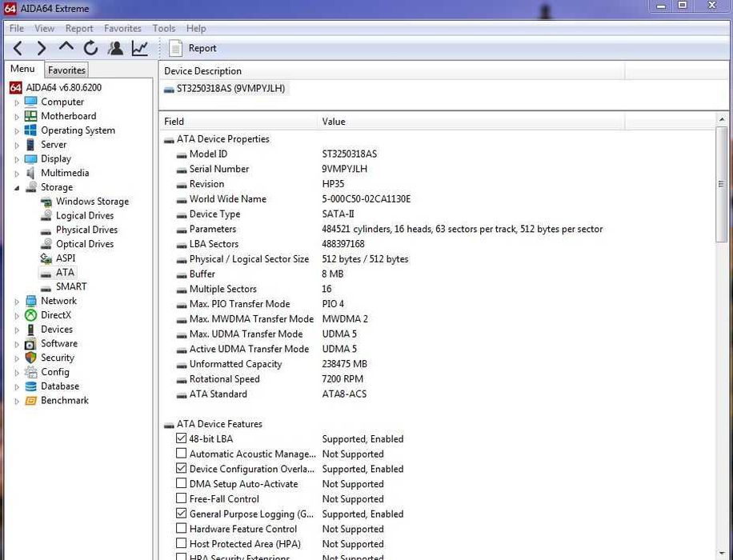The image size is (733, 560).
Task: Click the Device Description header
Action: click(x=392, y=71)
